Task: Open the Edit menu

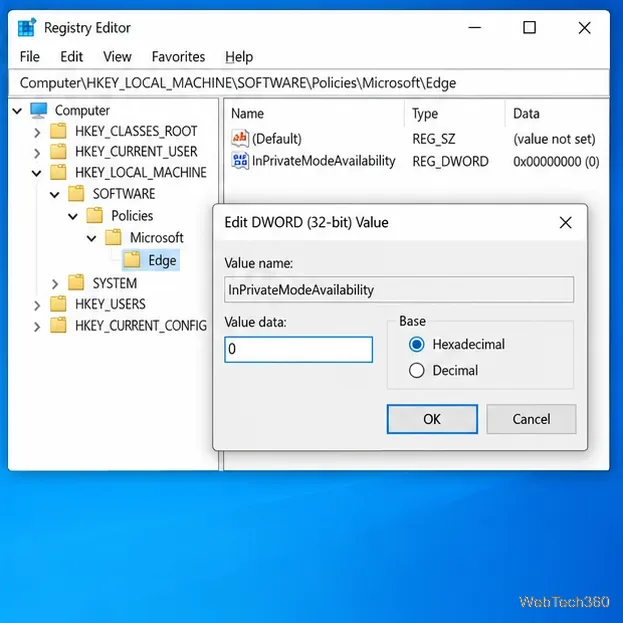Action: 72,57
